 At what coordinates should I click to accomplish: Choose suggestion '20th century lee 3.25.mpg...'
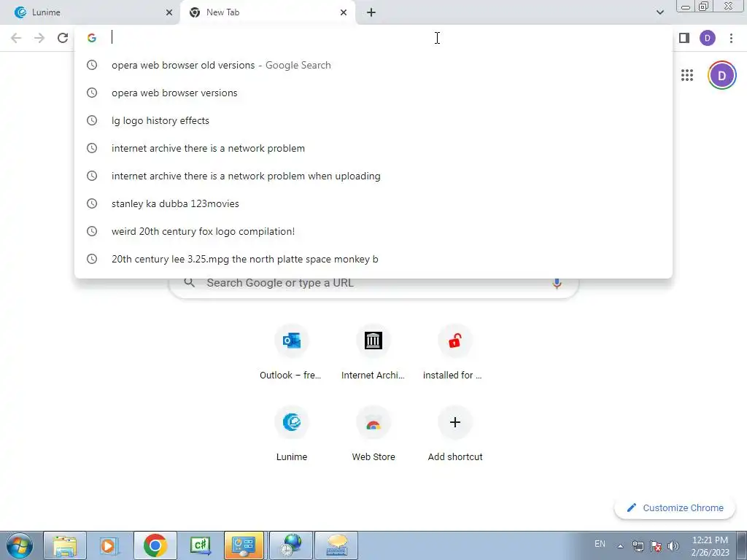tap(373, 259)
